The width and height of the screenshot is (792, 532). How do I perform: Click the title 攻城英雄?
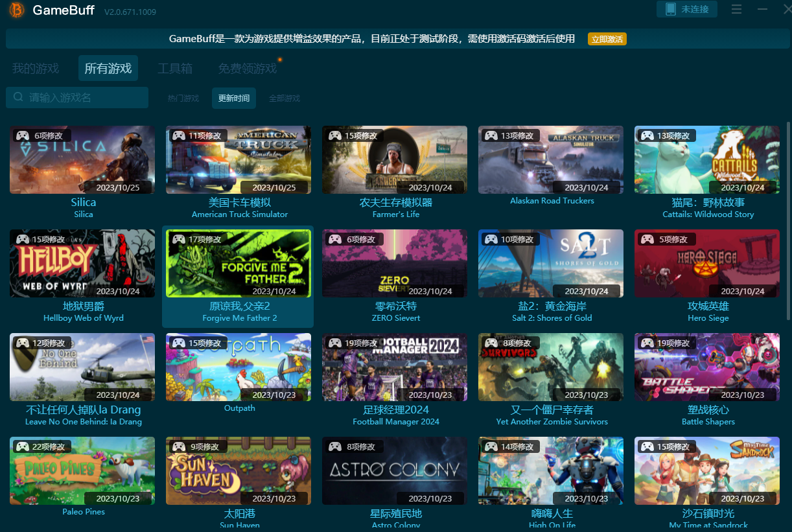pos(708,306)
